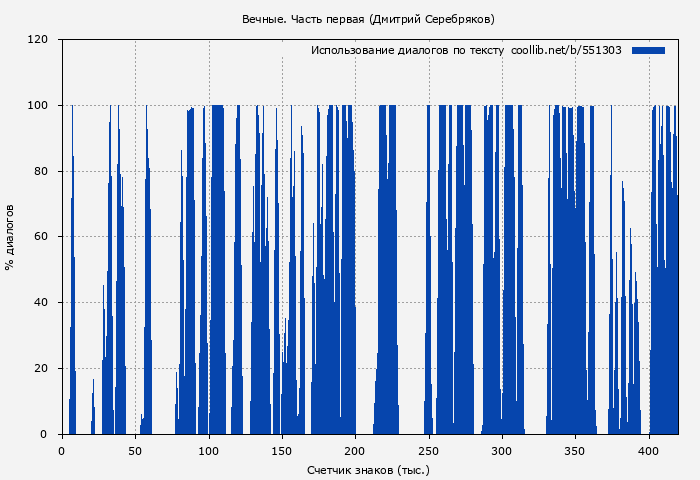This screenshot has width=700, height=480.
Task: Click the blue legend color swatch
Action: click(x=648, y=50)
